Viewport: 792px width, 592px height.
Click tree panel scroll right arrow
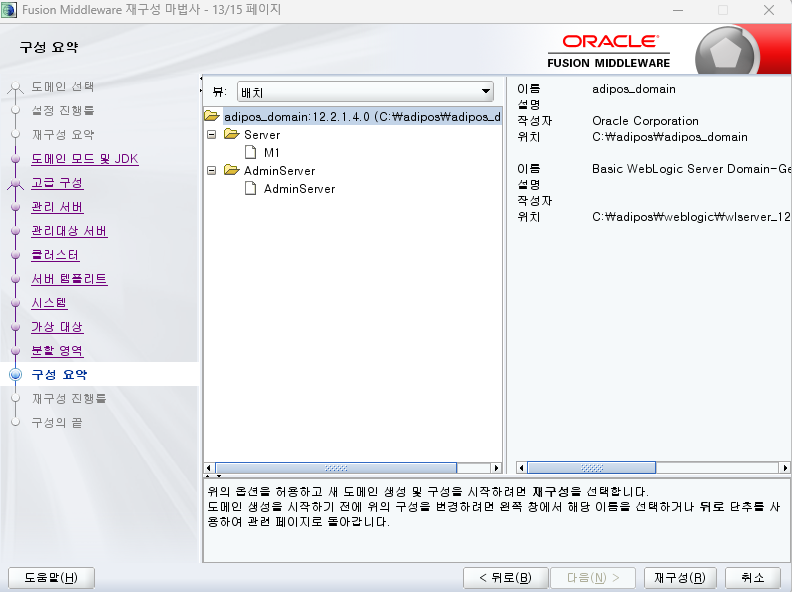pos(497,468)
